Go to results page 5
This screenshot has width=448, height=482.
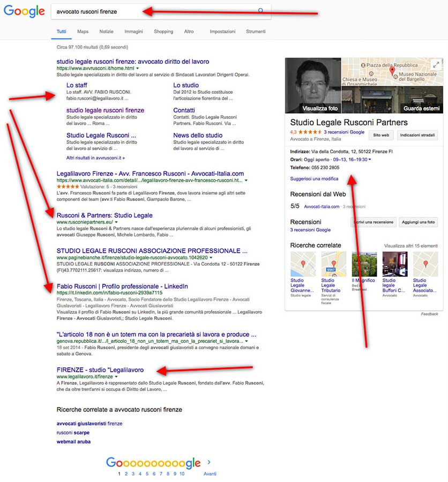[x=147, y=474]
